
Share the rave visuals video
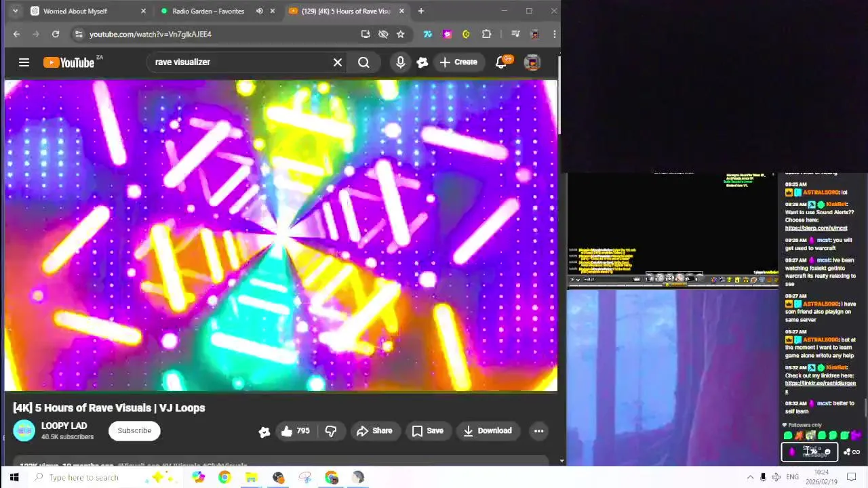374,430
